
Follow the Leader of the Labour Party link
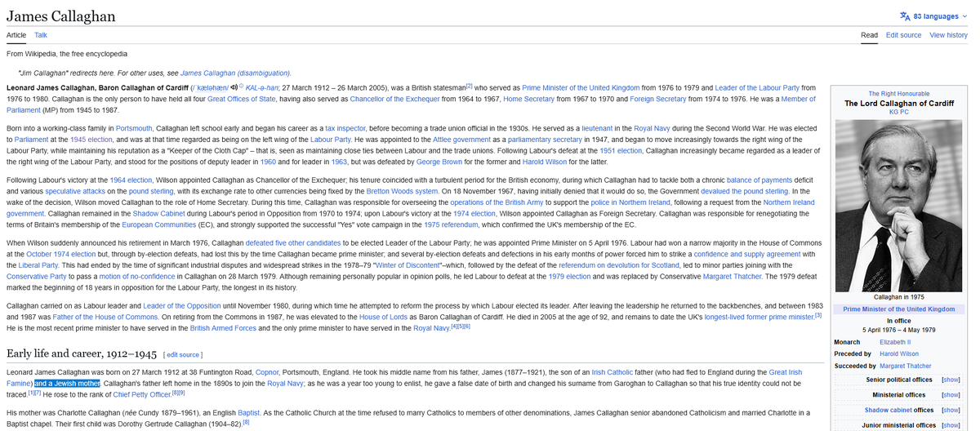(x=756, y=87)
